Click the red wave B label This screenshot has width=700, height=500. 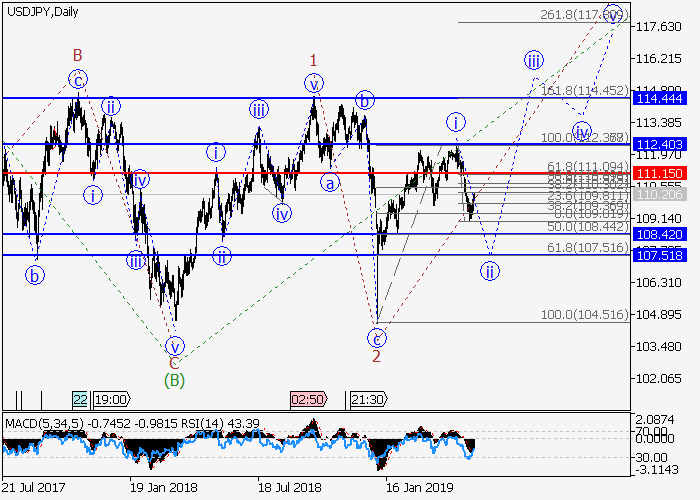click(x=76, y=55)
